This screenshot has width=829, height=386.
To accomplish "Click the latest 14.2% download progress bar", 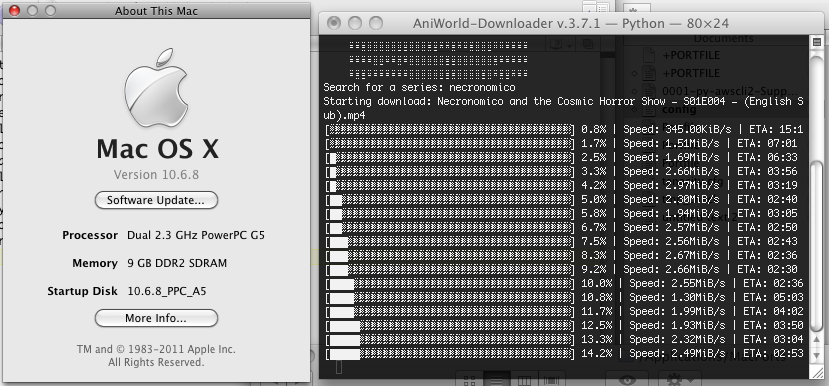I will [450, 353].
